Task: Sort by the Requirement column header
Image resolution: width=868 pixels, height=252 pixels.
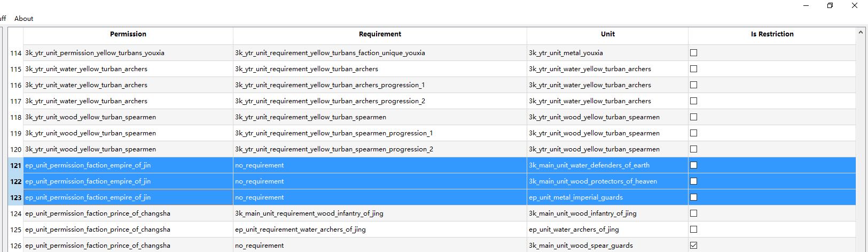Action: (380, 34)
